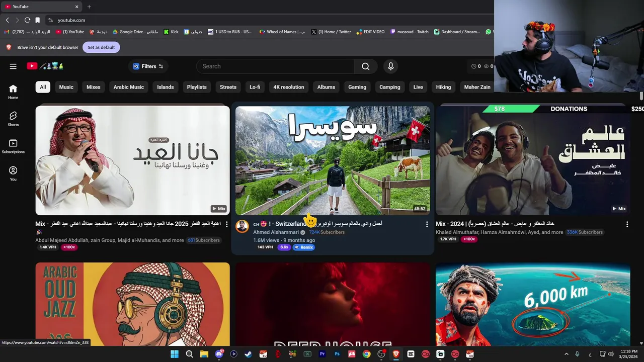Select the Playlists filter chip

click(x=197, y=87)
